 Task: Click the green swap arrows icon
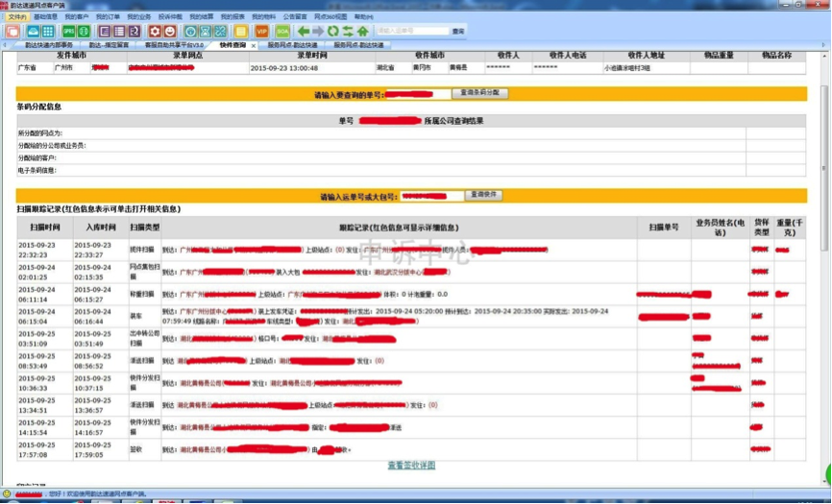pyautogui.click(x=348, y=32)
